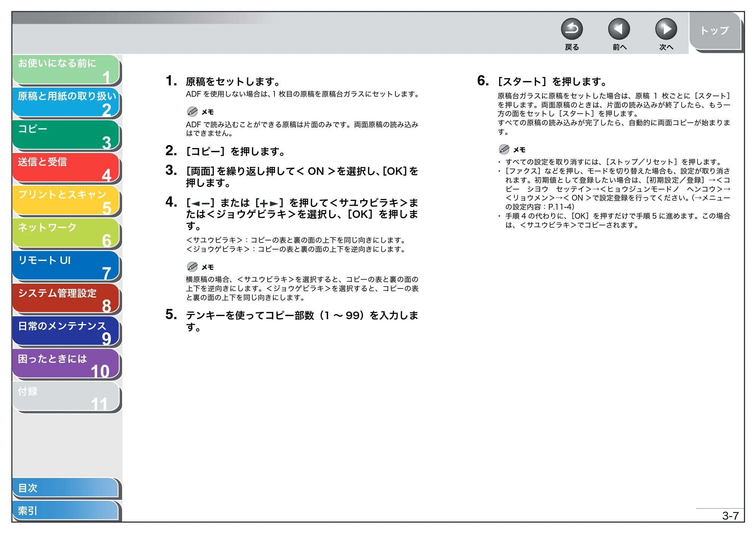Click the page number 3-7

(730, 515)
